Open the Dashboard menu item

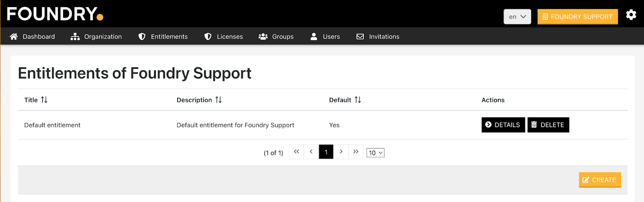pos(33,37)
